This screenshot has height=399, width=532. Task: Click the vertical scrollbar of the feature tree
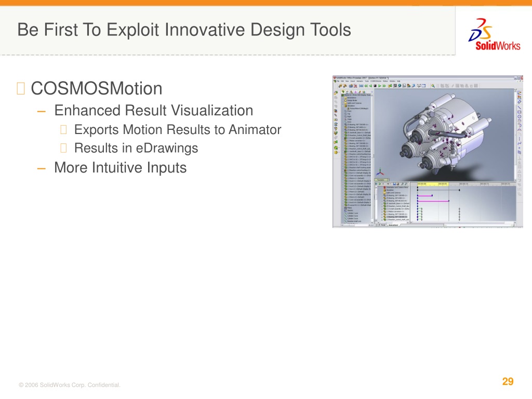coord(372,159)
